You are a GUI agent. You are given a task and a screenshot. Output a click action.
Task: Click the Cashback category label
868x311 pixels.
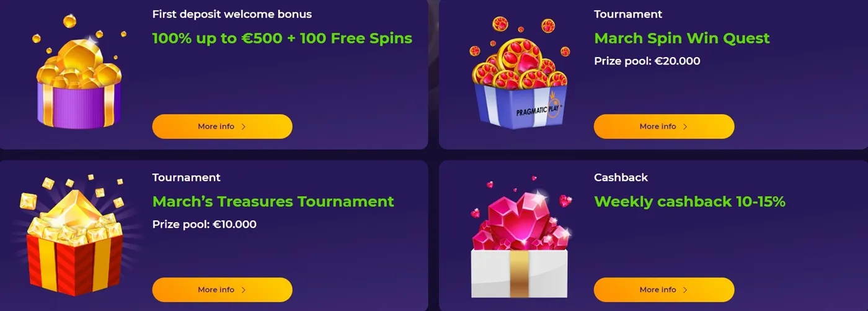(x=621, y=178)
